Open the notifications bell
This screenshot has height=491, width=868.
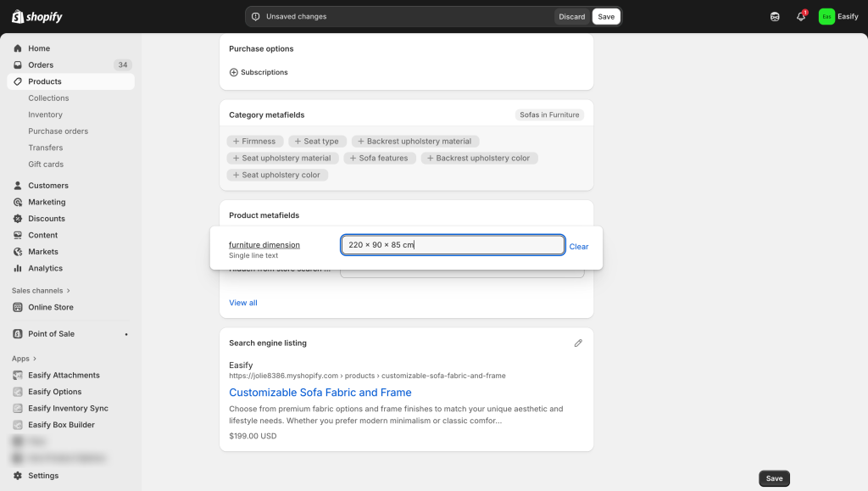coord(800,16)
